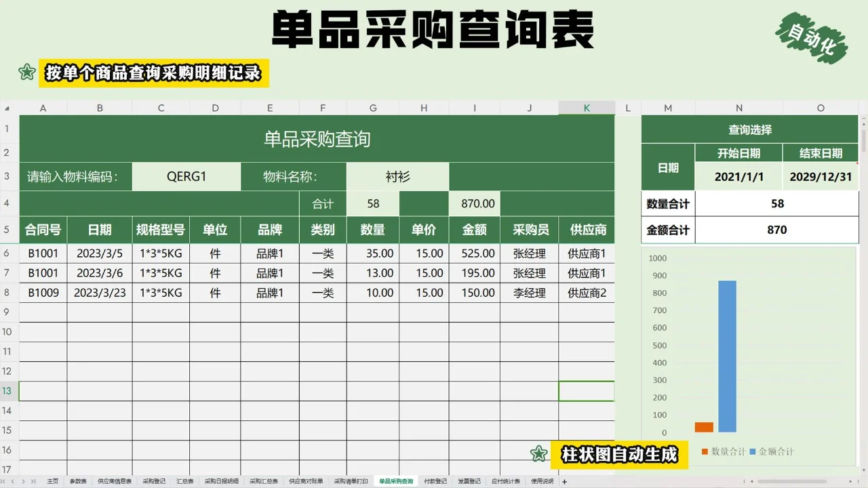Click the last-sheet navigation arrow

(35, 481)
